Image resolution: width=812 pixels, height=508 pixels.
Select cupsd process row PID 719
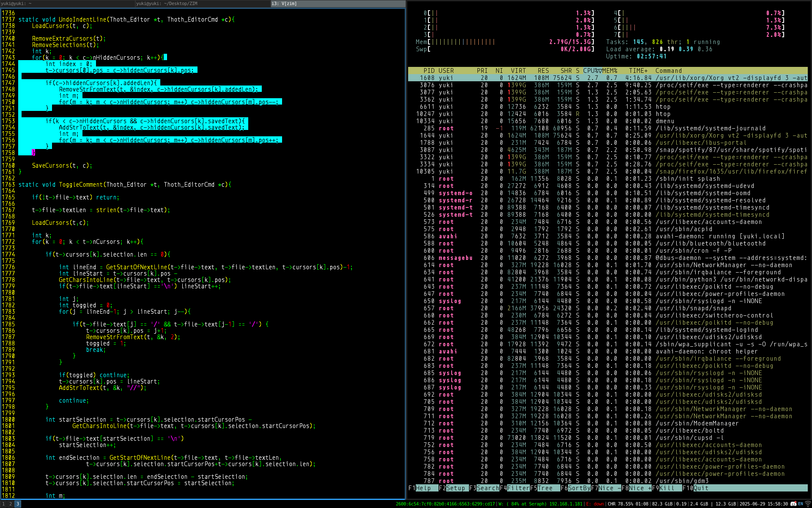(608, 438)
